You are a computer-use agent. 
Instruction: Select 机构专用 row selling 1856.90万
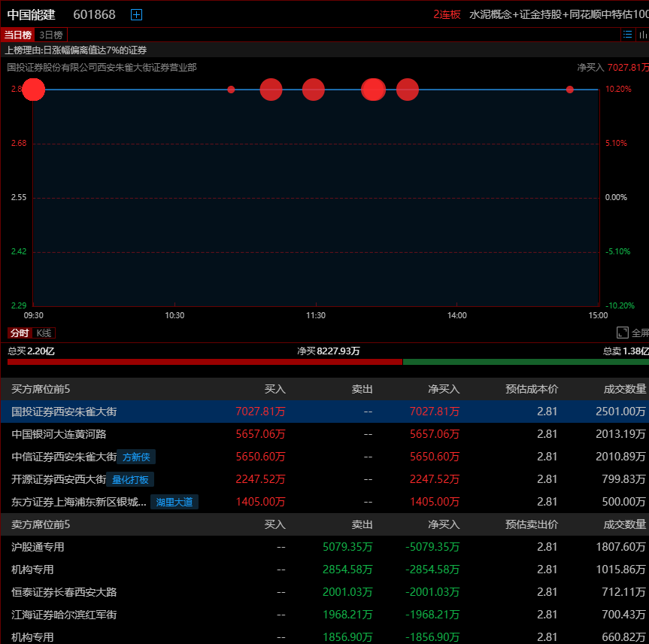(x=325, y=637)
